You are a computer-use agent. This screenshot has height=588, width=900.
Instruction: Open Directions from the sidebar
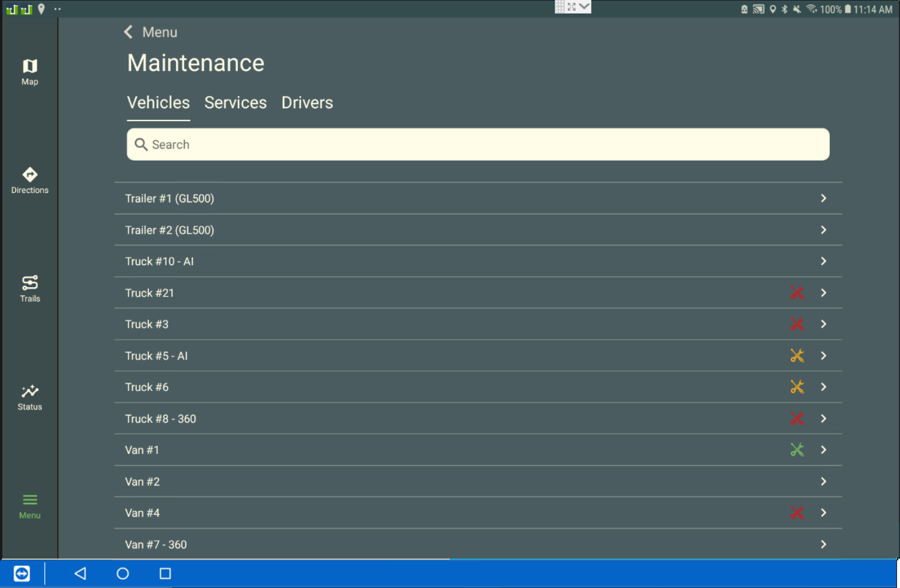click(29, 180)
